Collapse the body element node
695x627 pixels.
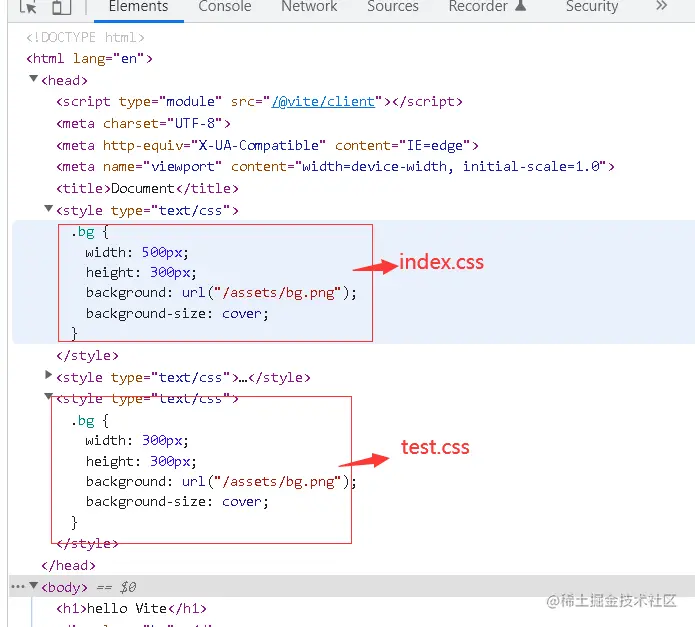[x=33, y=586]
